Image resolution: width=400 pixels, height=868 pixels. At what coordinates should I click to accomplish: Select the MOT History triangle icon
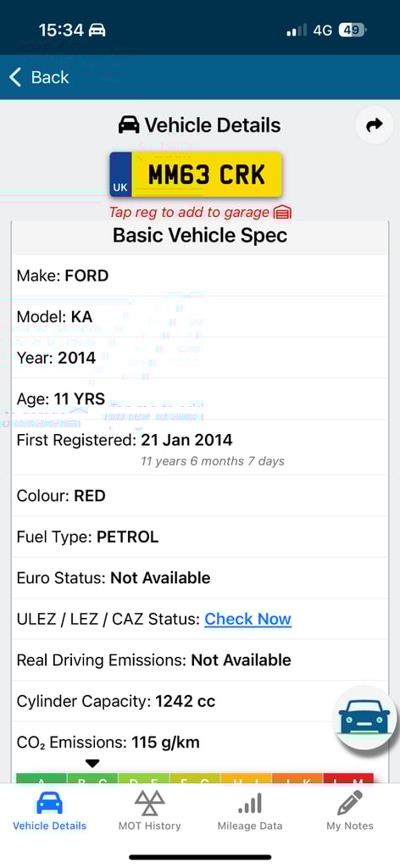click(x=149, y=804)
